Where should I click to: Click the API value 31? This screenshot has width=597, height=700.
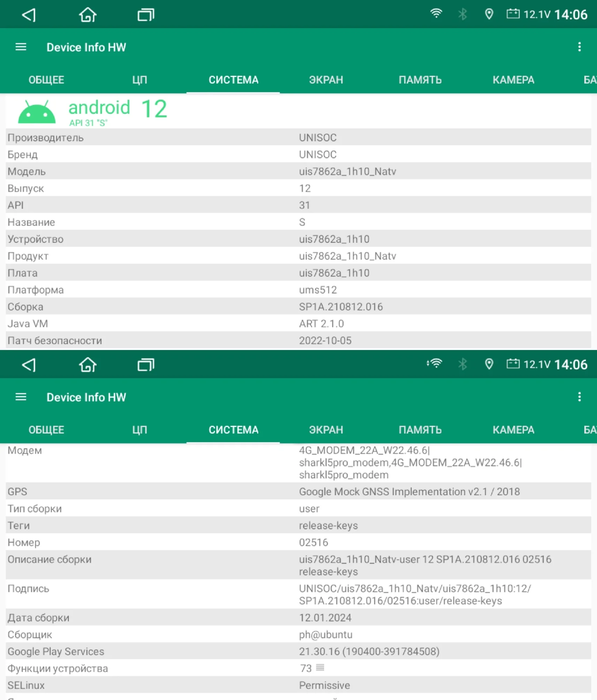[x=304, y=205]
